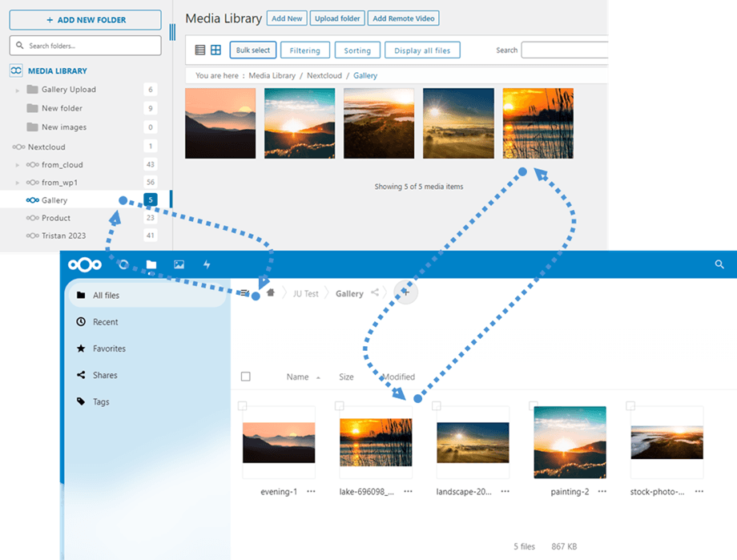Switch Media Library to grid view
The width and height of the screenshot is (737, 560).
(x=215, y=50)
